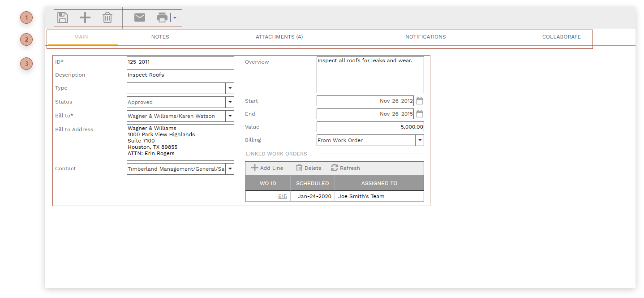Image resolution: width=644 pixels, height=298 pixels.
Task: Delete the record with the trash icon
Action: pos(107,17)
